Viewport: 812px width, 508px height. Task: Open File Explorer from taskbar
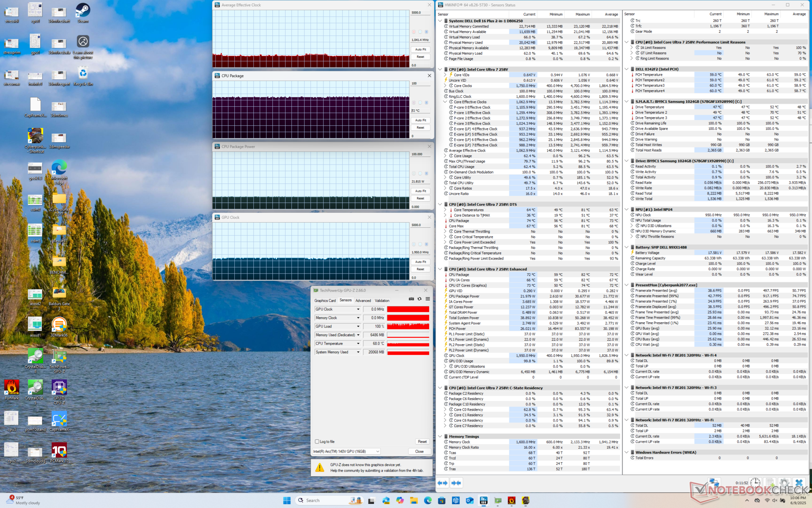click(414, 500)
